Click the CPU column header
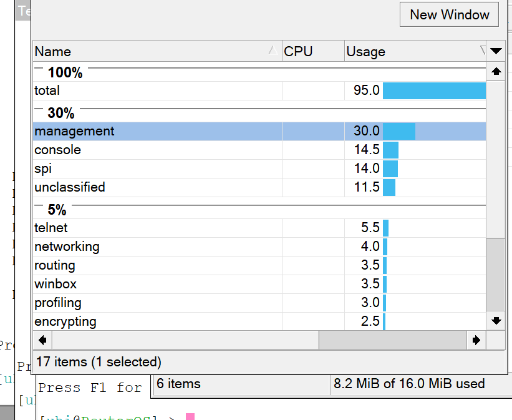Screen dimensions: 512x420 pos(312,52)
